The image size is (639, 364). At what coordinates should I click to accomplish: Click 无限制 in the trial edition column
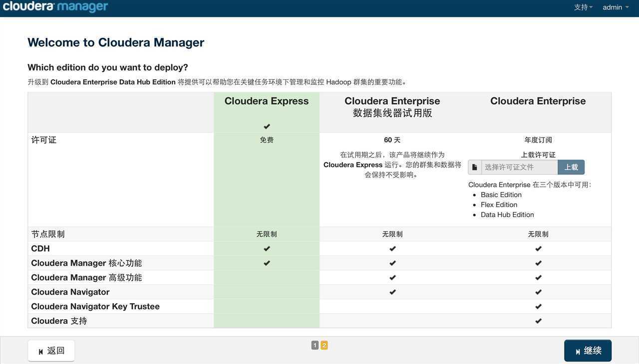(392, 234)
